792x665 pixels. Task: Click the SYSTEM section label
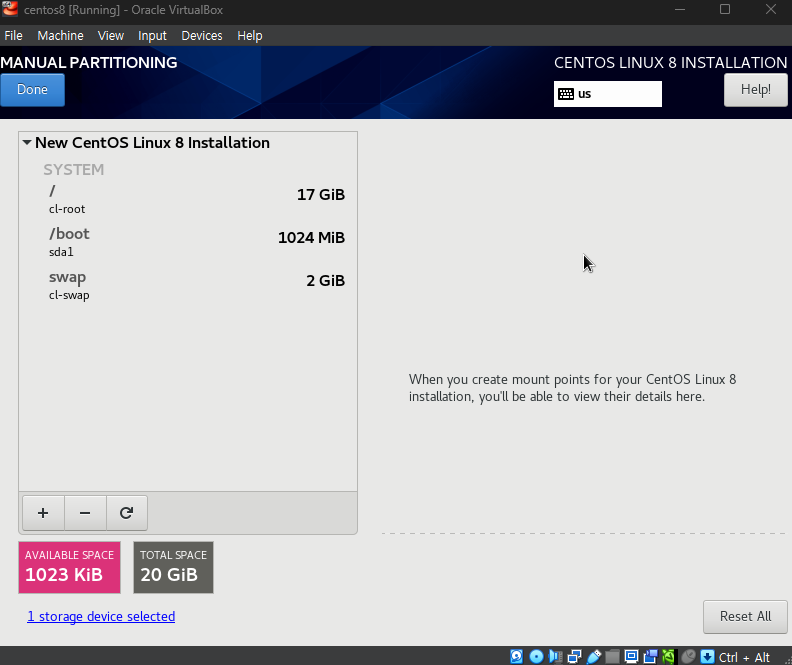click(74, 170)
